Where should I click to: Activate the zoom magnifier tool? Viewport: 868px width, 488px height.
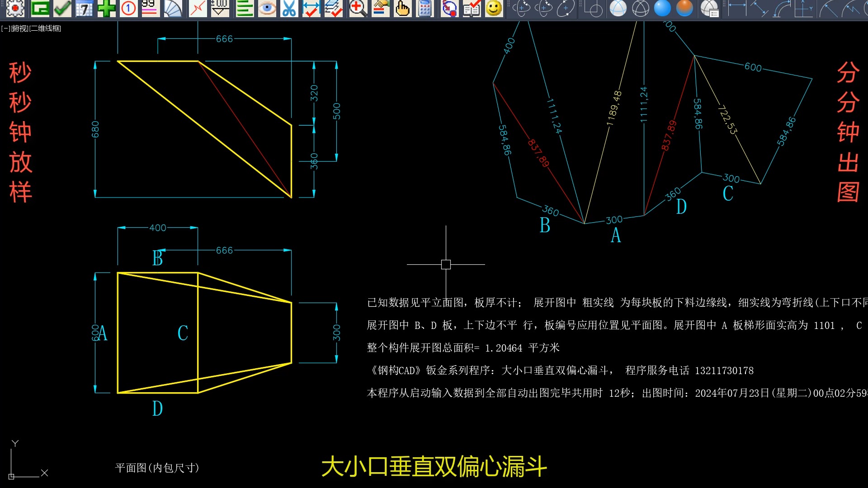(358, 8)
